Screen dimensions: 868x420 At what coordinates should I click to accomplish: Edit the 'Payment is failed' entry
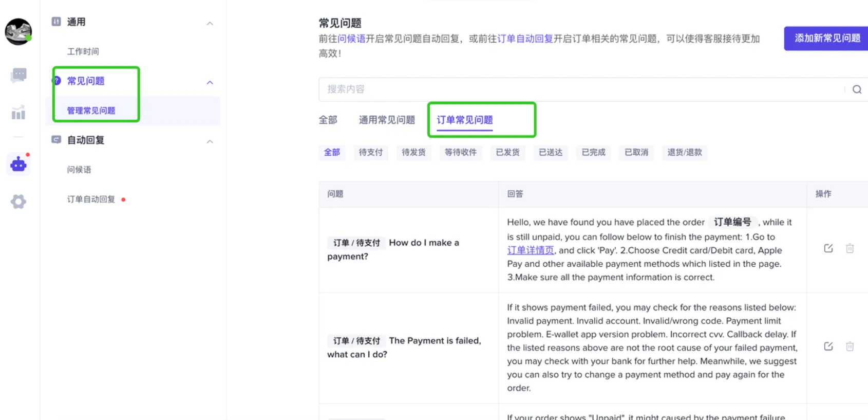[828, 346]
